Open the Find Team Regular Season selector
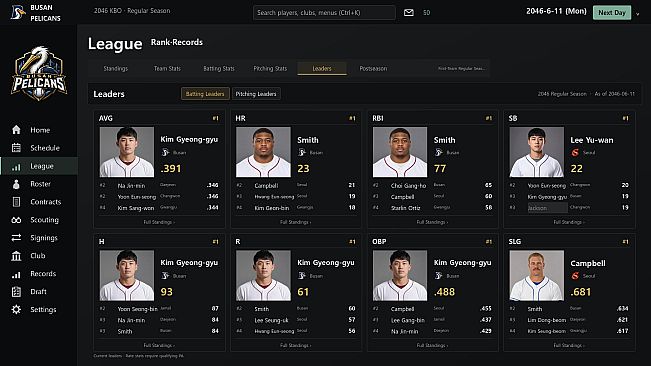The height and width of the screenshot is (366, 651). coord(461,68)
